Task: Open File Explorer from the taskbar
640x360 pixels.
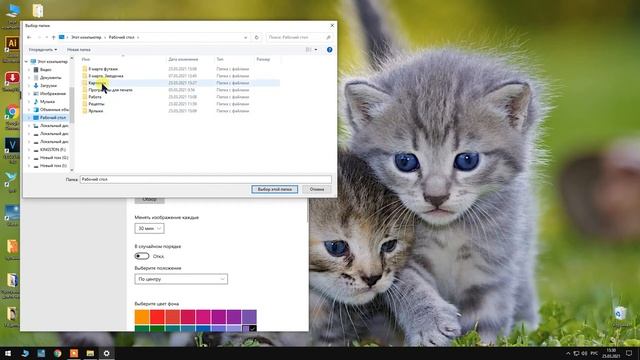Action: tap(90, 353)
